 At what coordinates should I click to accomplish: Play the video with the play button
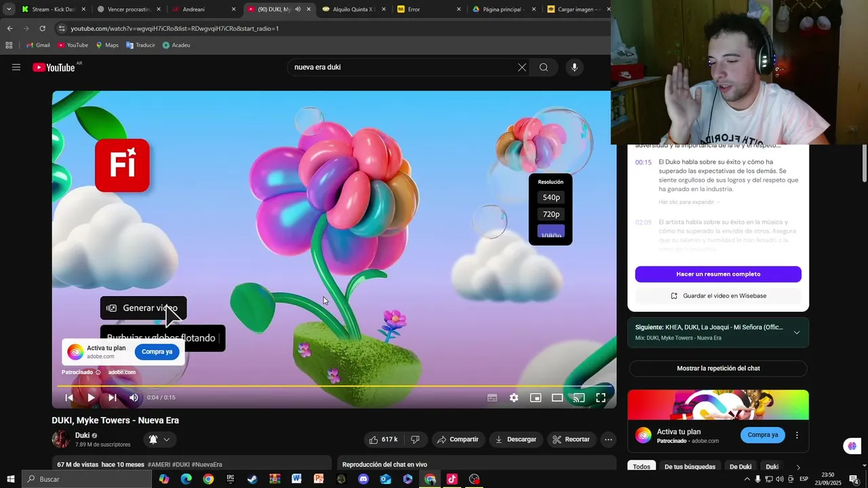[x=91, y=398]
